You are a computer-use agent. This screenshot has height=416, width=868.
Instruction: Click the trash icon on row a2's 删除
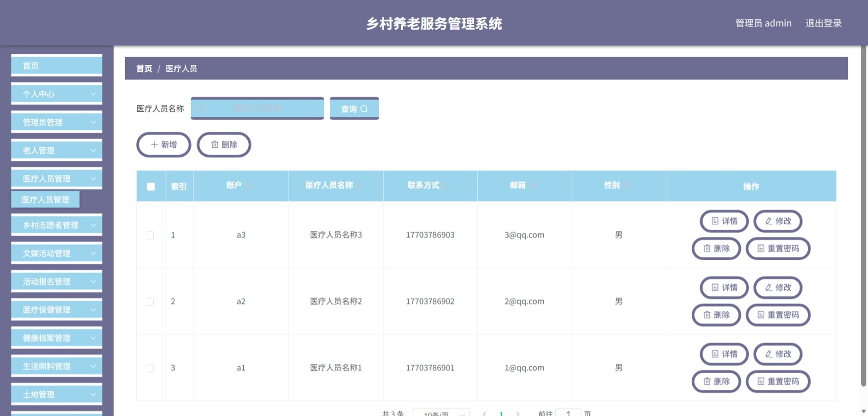coord(707,315)
